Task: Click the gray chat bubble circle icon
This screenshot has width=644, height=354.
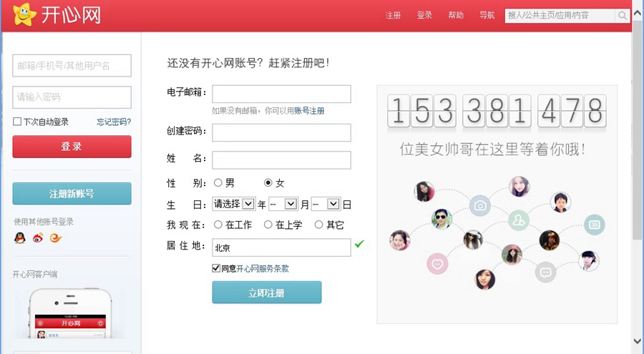Action: coord(546,272)
